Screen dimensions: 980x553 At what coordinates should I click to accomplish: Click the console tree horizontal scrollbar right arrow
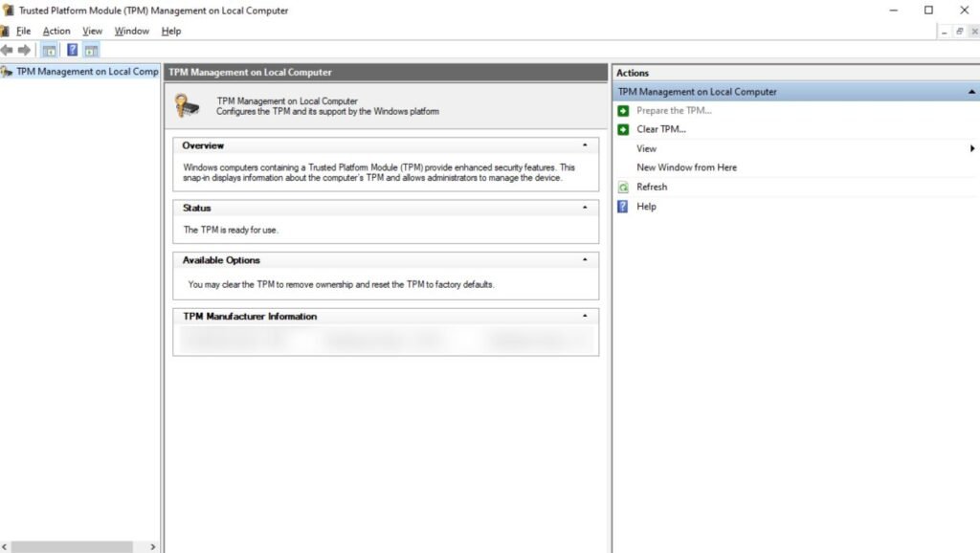(x=152, y=546)
